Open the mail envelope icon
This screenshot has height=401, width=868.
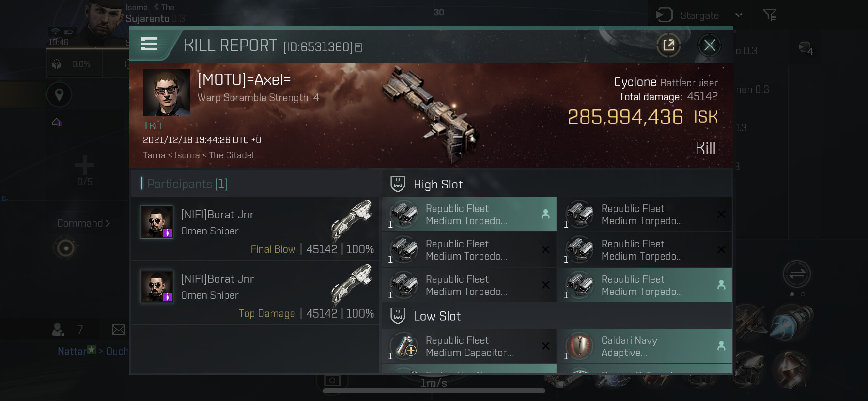click(118, 330)
